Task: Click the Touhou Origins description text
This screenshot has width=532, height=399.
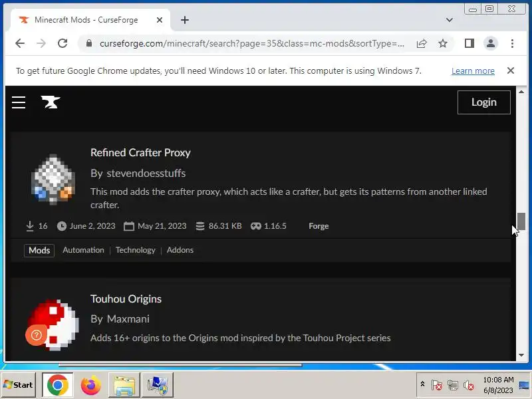Action: [x=241, y=338]
